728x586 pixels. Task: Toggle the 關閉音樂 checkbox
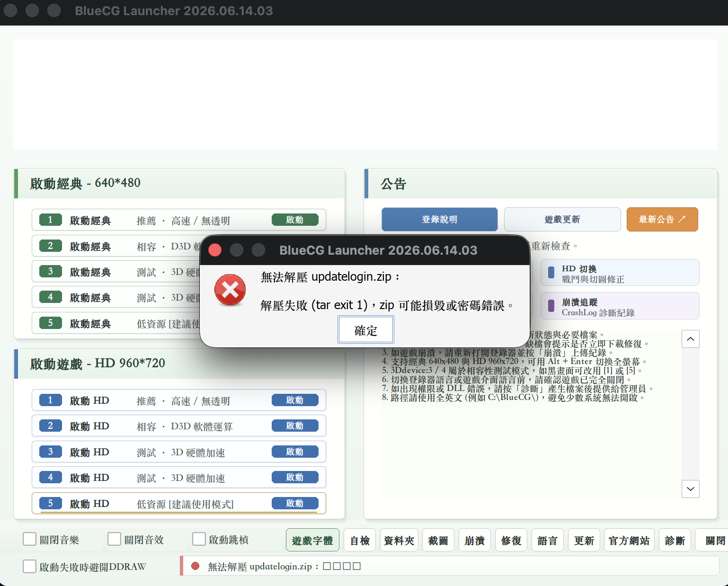coord(30,539)
